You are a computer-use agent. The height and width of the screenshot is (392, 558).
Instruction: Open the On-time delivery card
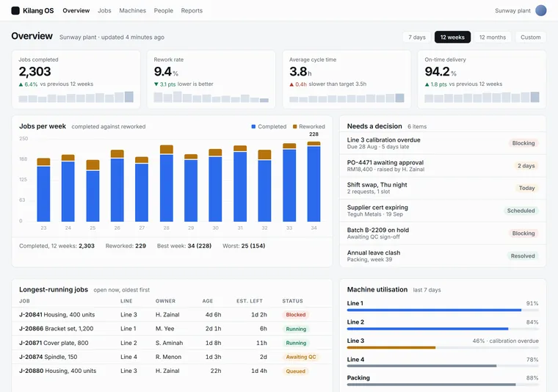(x=482, y=79)
